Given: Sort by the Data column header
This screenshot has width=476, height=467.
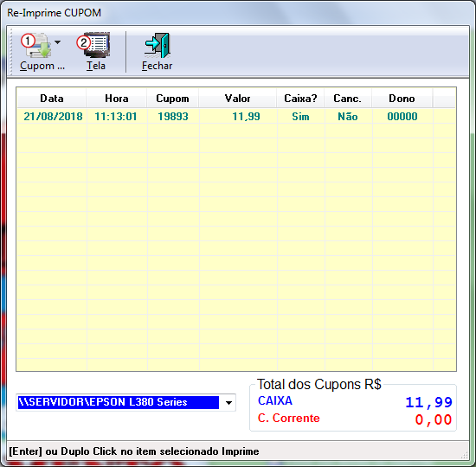Looking at the screenshot, I should pyautogui.click(x=52, y=99).
